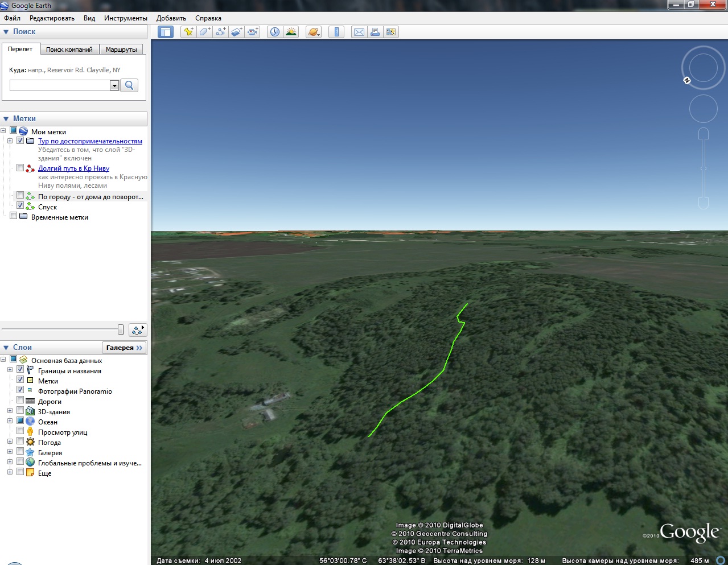Expand the Океан layer group
Viewport: 728px width, 565px height.
point(10,421)
